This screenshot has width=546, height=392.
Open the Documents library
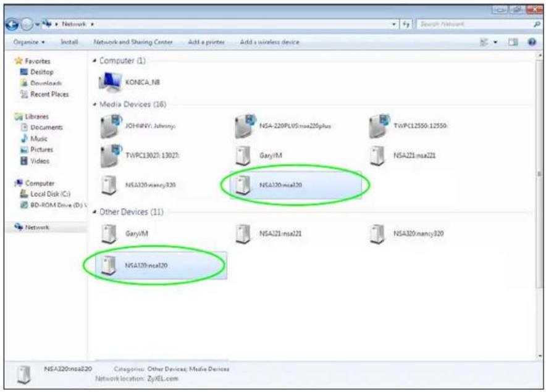coord(47,127)
